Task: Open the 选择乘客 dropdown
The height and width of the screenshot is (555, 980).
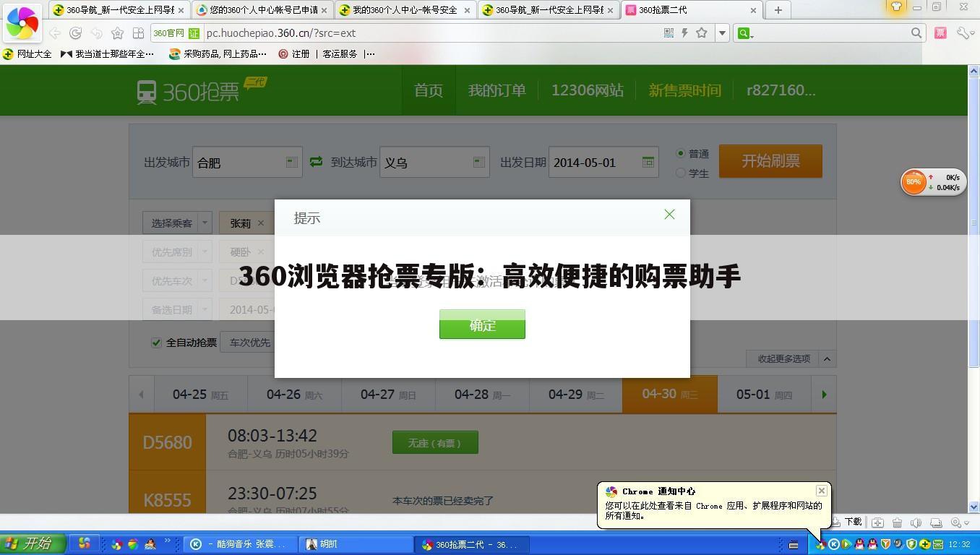Action: (176, 223)
